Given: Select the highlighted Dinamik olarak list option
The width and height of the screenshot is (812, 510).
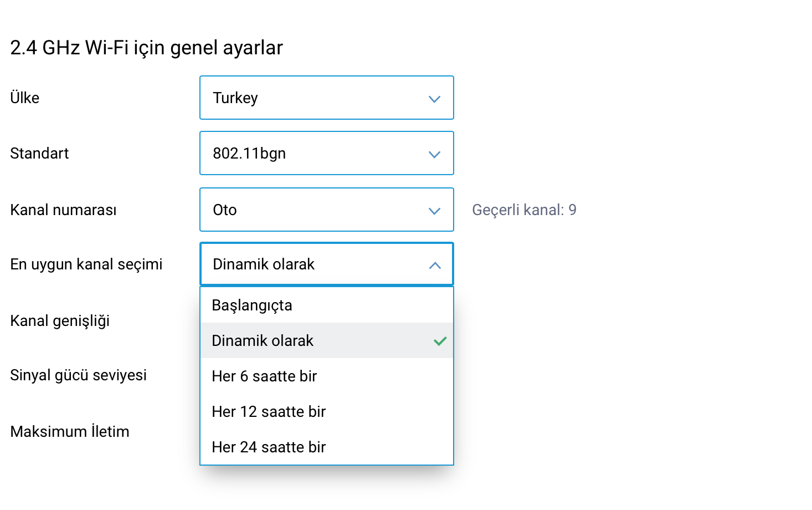Looking at the screenshot, I should (327, 340).
